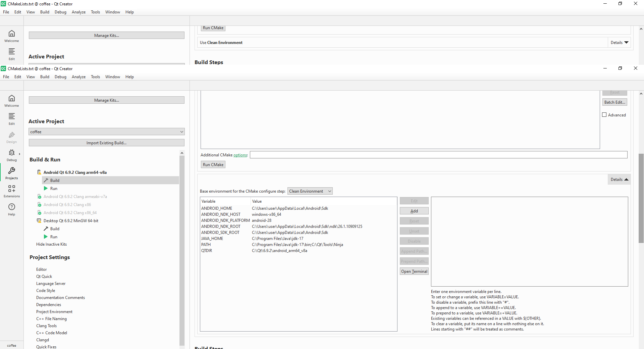
Task: Click the Android Clang x86_64 kit add icon
Action: [x=39, y=212]
